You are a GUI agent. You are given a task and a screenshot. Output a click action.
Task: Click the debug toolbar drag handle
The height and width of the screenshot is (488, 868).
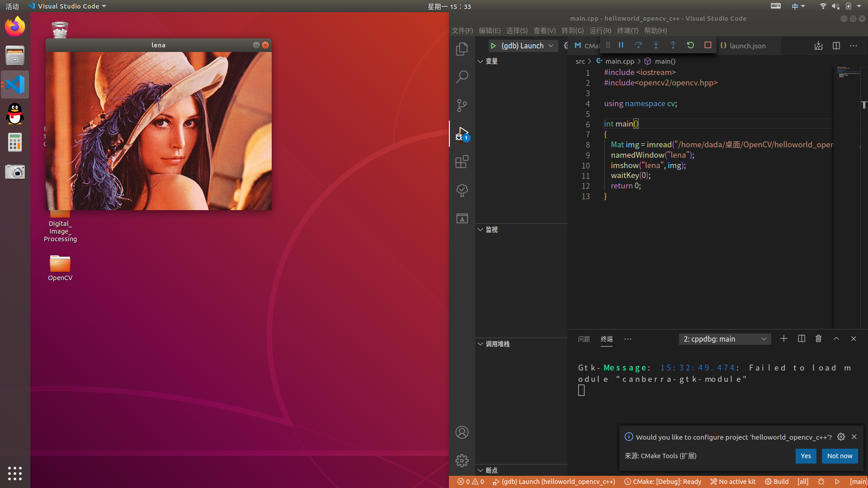[x=608, y=45]
